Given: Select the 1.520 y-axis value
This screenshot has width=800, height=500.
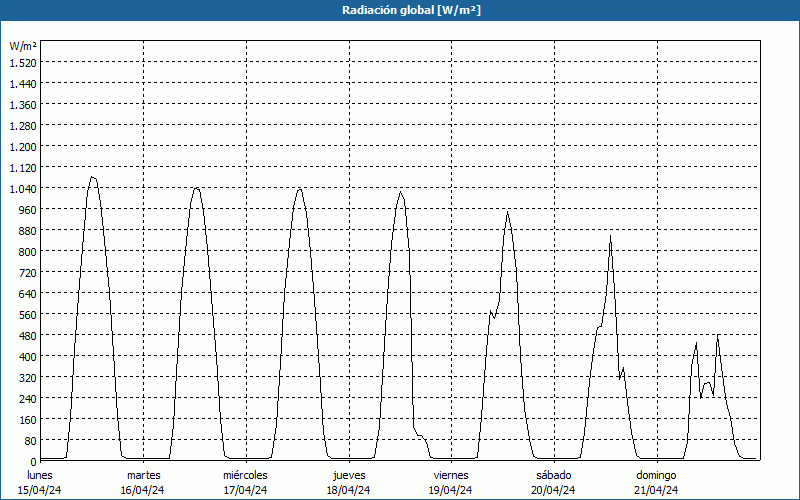Looking at the screenshot, I should (23, 62).
